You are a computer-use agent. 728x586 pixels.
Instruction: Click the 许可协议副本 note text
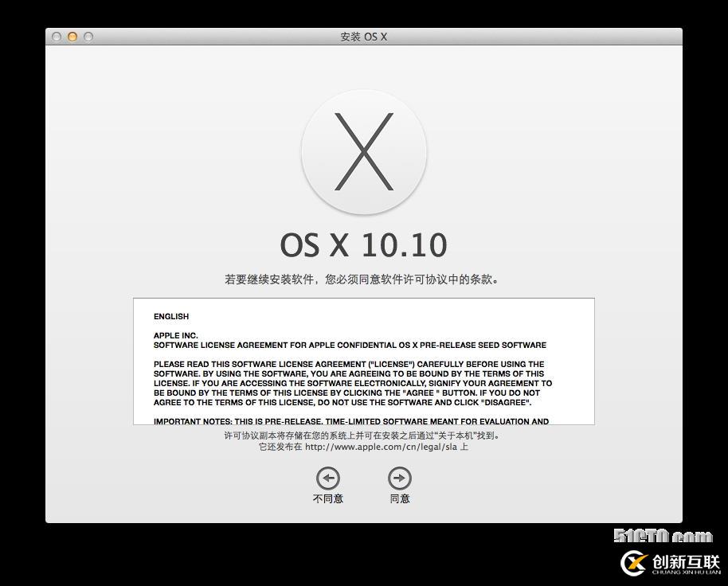[x=362, y=436]
